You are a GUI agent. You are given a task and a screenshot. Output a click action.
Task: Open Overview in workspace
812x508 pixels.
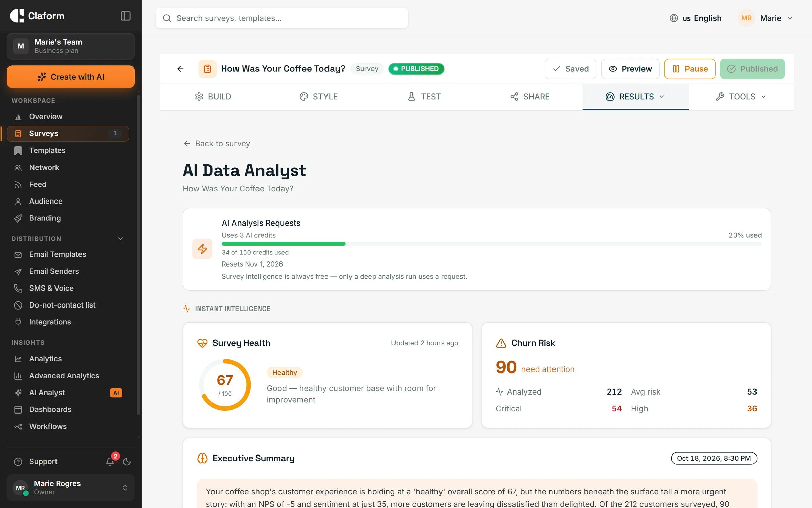(x=68, y=117)
